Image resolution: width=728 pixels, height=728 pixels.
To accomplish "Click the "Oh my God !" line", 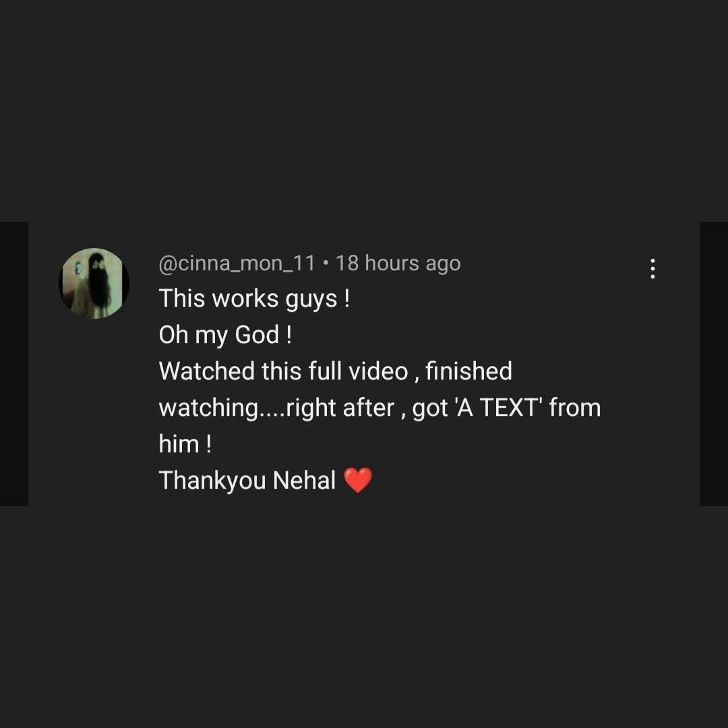I will pos(225,335).
